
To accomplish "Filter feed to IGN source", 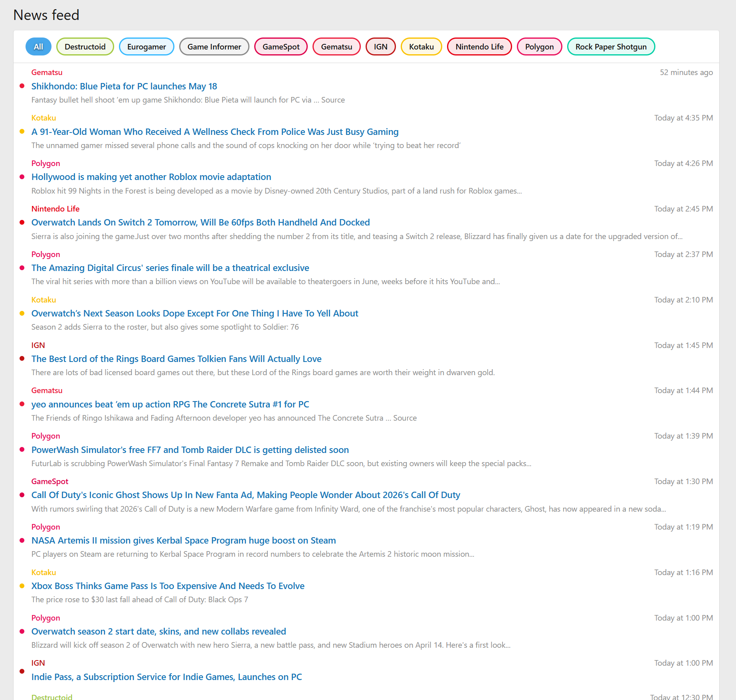I will pyautogui.click(x=380, y=47).
